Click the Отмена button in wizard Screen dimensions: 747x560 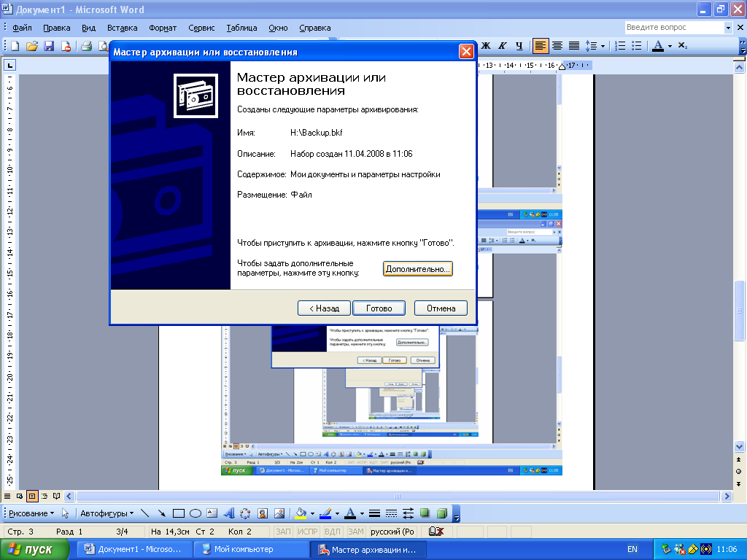pyautogui.click(x=441, y=308)
